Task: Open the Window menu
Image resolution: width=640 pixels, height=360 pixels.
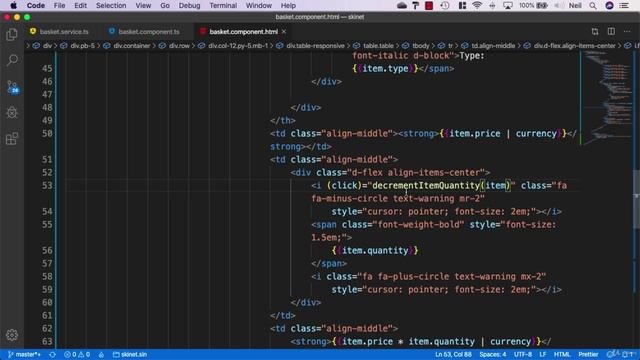Action: [258, 5]
